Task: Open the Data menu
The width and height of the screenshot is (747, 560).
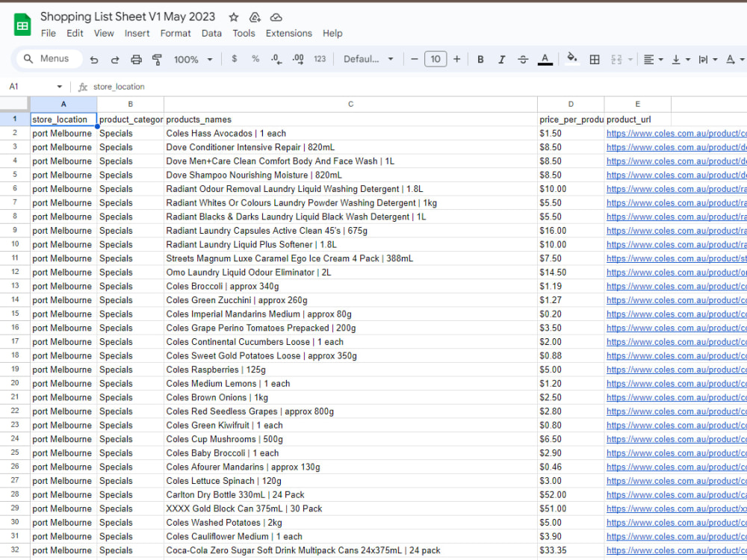Action: [211, 34]
